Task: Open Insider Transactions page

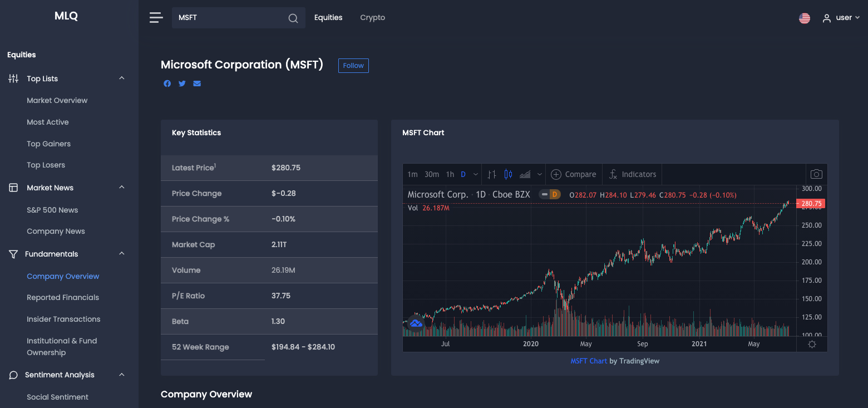Action: click(x=63, y=319)
